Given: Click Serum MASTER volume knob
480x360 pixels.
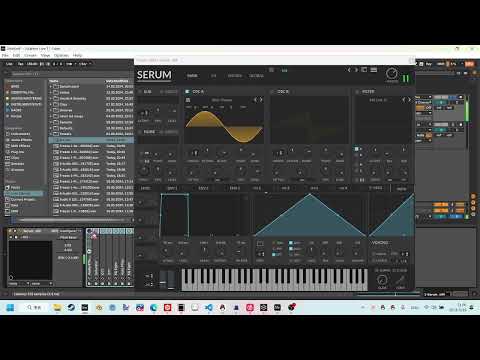Looking at the screenshot, I should (x=392, y=74).
